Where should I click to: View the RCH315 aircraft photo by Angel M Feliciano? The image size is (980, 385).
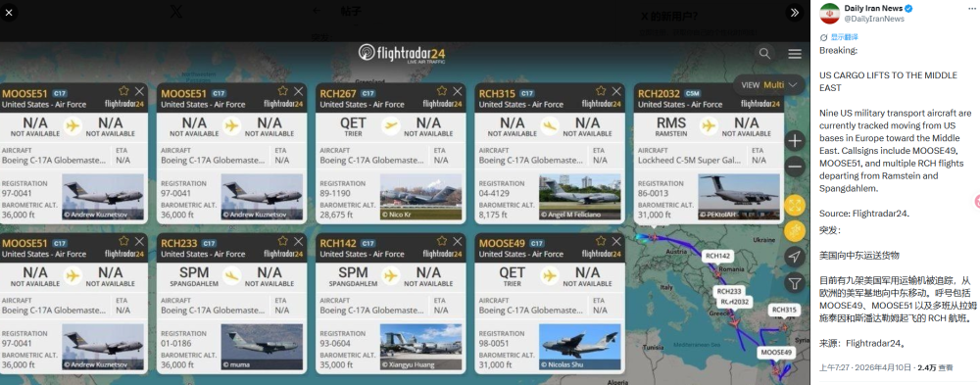(x=580, y=196)
